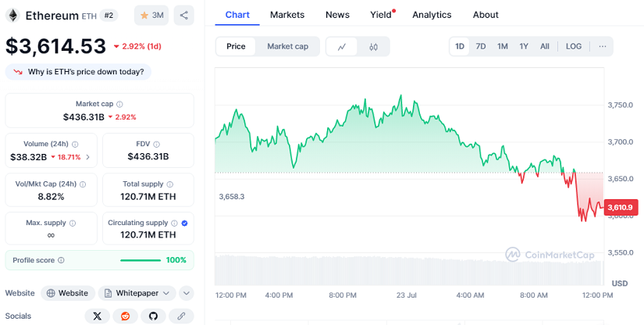Click the CoinMarketCap watermark logo on chart
This screenshot has height=325, width=644.
pyautogui.click(x=550, y=255)
